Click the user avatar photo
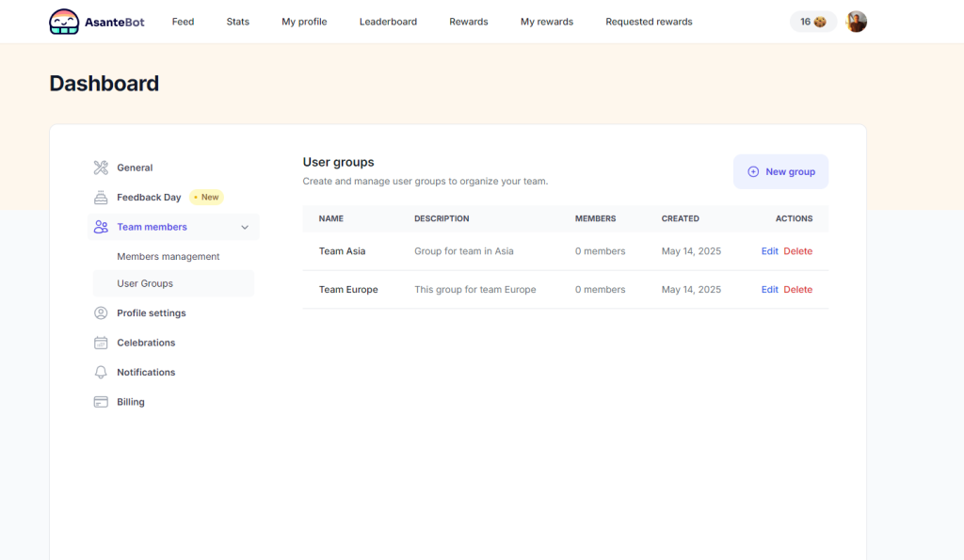964x560 pixels. pos(856,22)
